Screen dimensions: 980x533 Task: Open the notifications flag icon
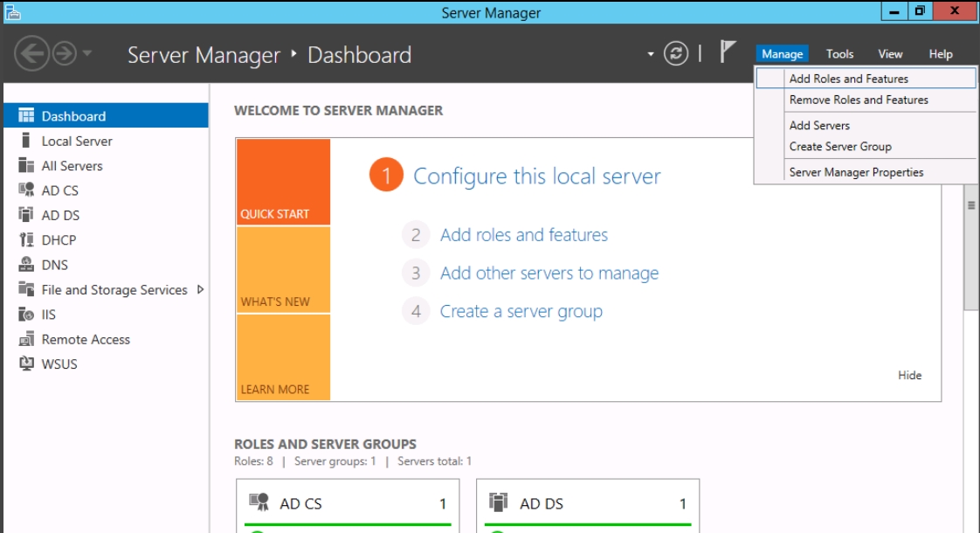pos(728,52)
